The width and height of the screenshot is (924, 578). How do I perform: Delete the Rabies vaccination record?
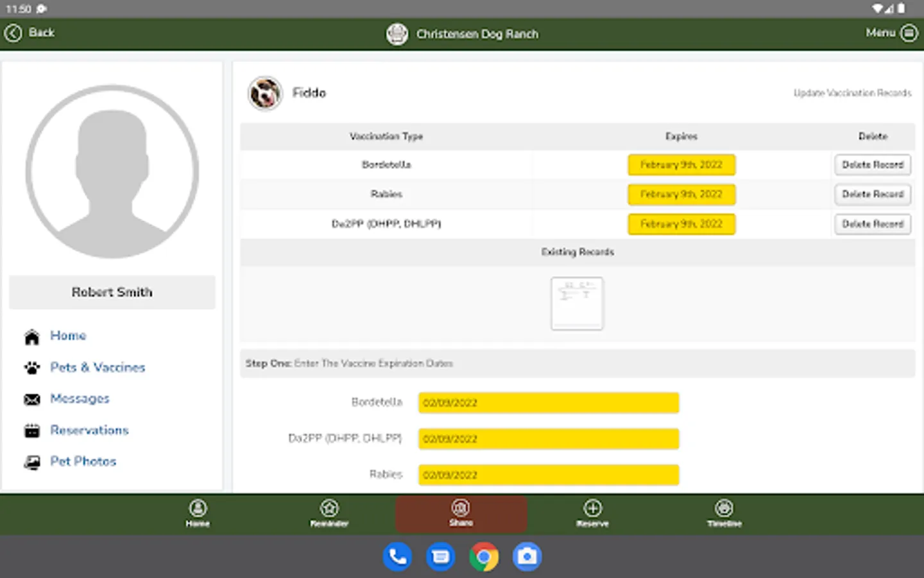coord(873,195)
